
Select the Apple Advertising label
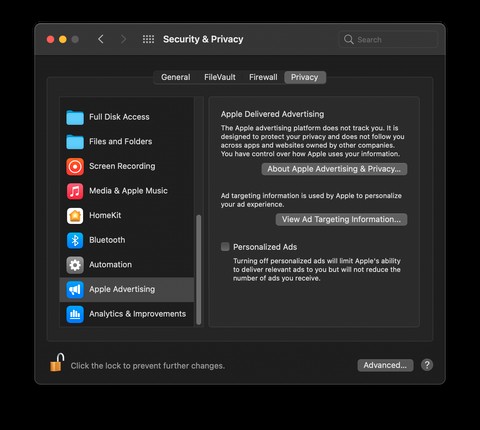122,289
